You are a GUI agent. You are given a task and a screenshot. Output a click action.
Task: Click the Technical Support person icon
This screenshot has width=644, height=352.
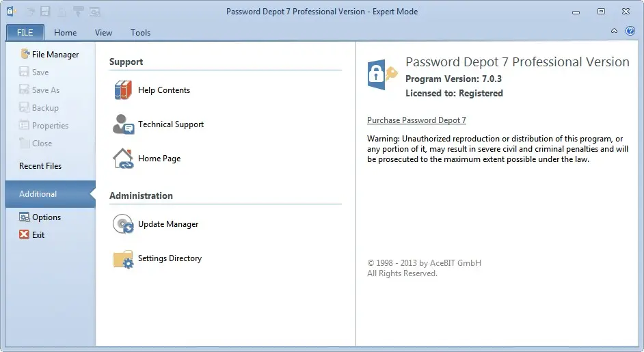coord(123,124)
